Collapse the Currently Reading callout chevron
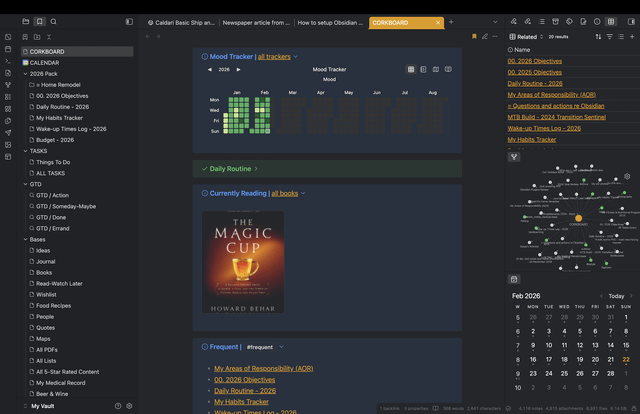This screenshot has width=640, height=414. pos(303,194)
